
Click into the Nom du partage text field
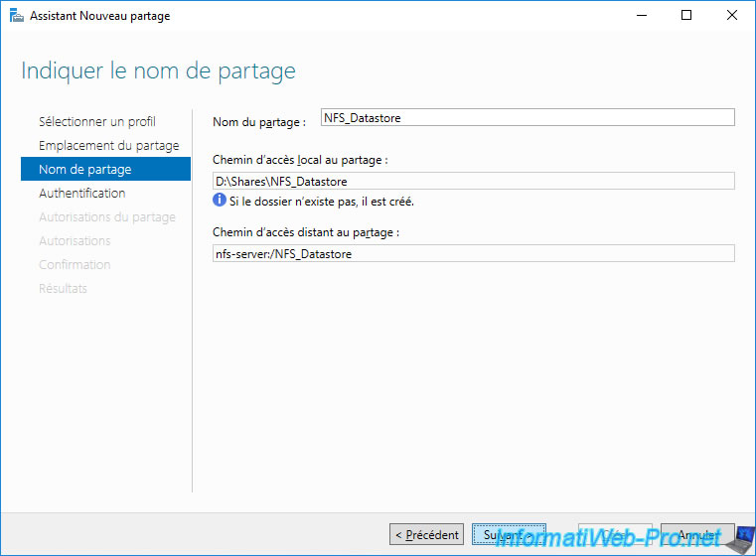tap(528, 117)
